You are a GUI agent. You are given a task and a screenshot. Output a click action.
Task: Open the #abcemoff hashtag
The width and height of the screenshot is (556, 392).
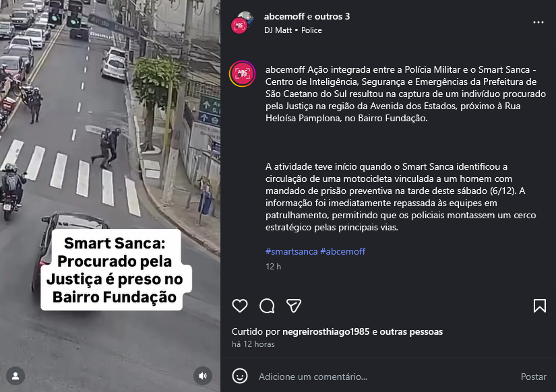coord(342,251)
